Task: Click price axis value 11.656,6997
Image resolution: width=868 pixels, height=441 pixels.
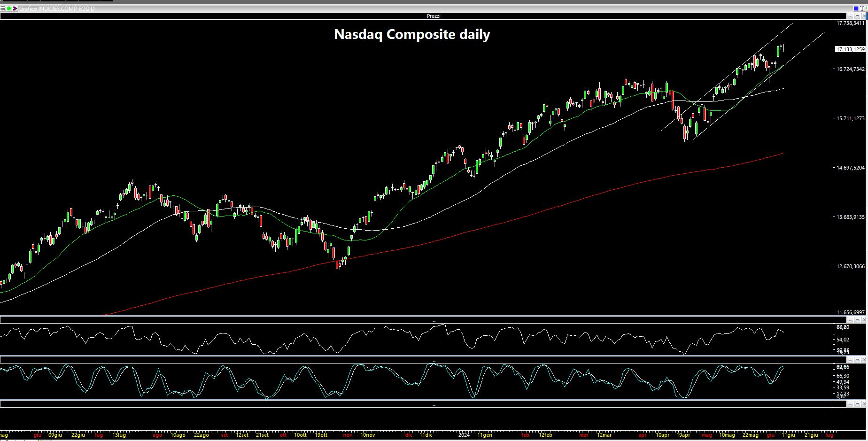Action: pos(851,312)
